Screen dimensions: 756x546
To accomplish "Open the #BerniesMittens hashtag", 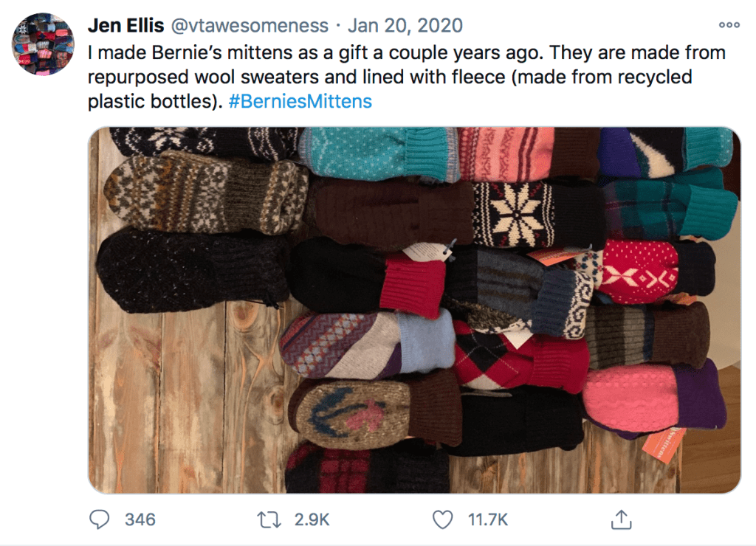I will point(300,102).
